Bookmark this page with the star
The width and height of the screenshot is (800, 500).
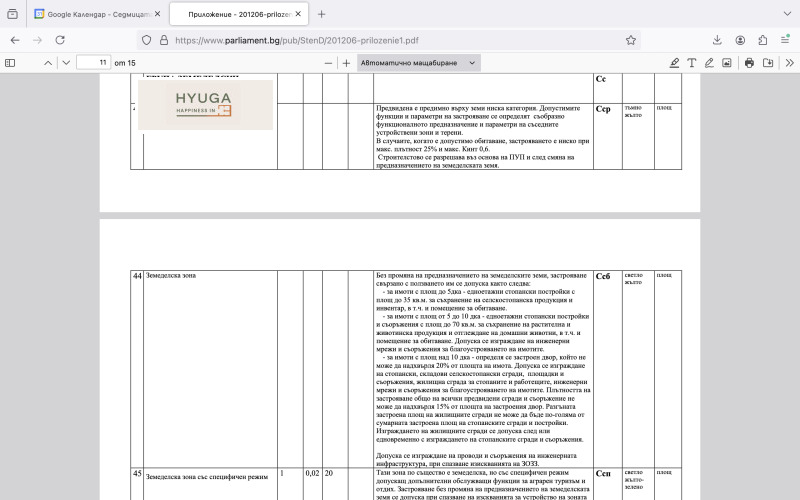tap(631, 40)
